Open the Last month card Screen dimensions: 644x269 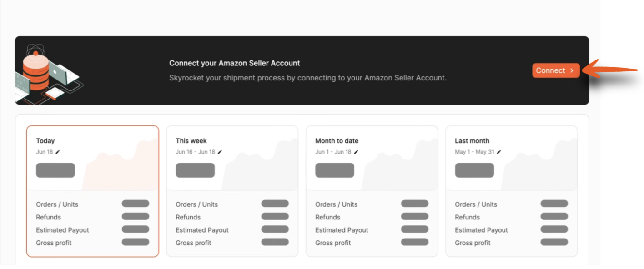[x=512, y=191]
